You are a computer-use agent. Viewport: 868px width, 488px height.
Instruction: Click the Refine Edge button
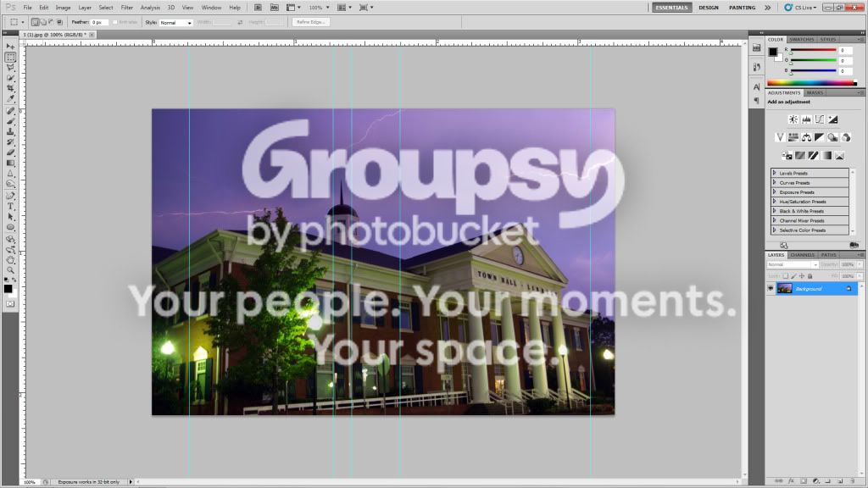(310, 22)
